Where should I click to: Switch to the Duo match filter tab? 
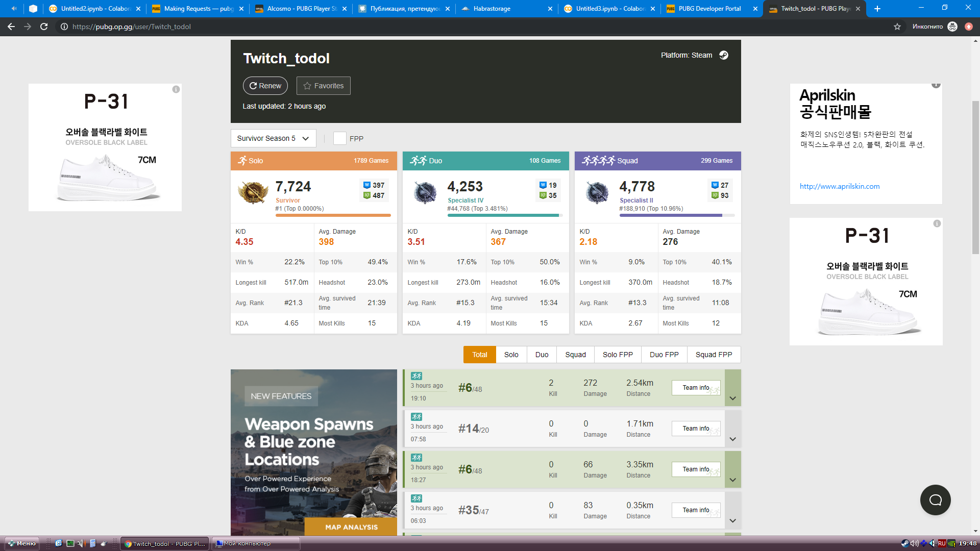(x=542, y=355)
